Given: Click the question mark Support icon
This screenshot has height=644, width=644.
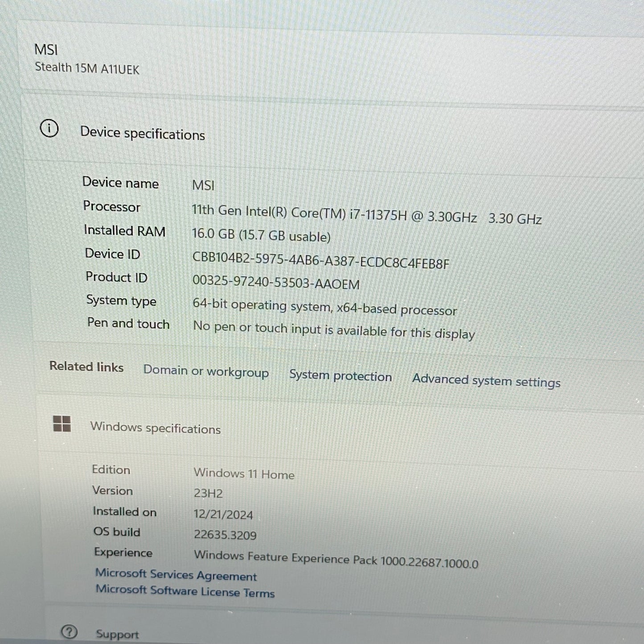Looking at the screenshot, I should pyautogui.click(x=69, y=632).
